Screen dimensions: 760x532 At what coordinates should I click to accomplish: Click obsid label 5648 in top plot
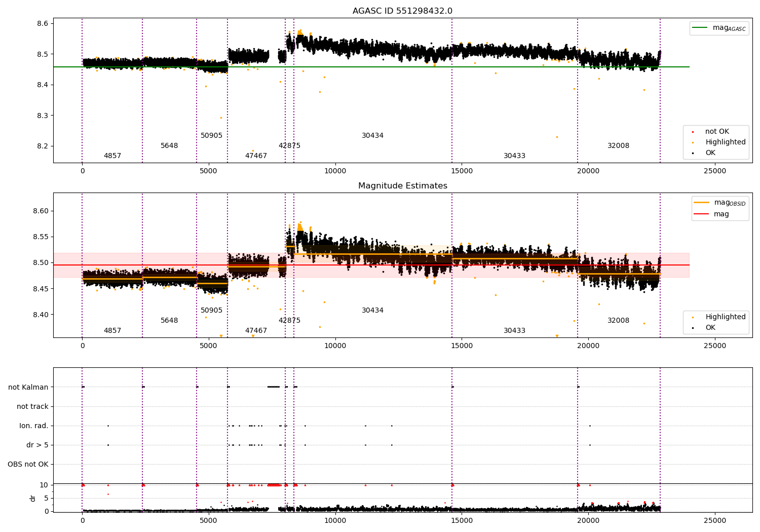(x=169, y=146)
